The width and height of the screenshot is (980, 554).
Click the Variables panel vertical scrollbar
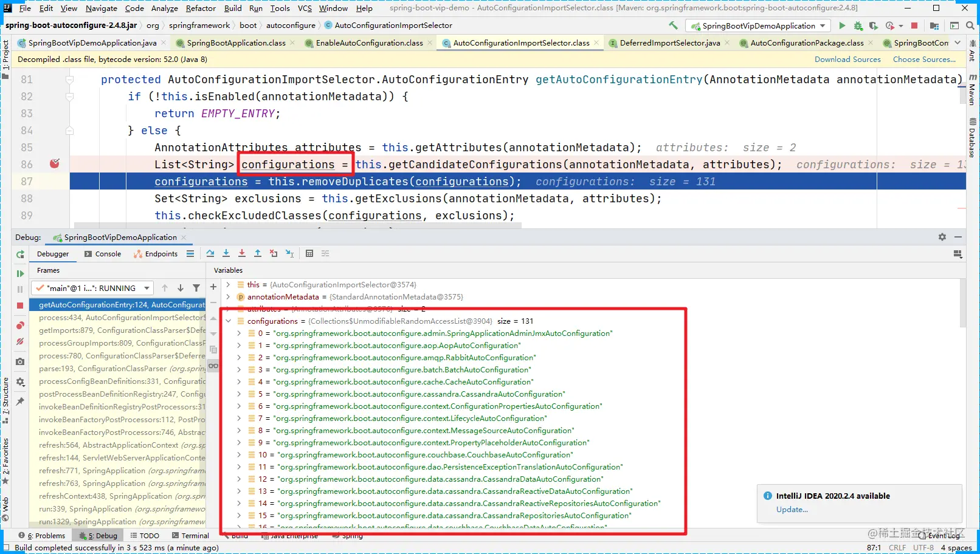click(x=962, y=303)
